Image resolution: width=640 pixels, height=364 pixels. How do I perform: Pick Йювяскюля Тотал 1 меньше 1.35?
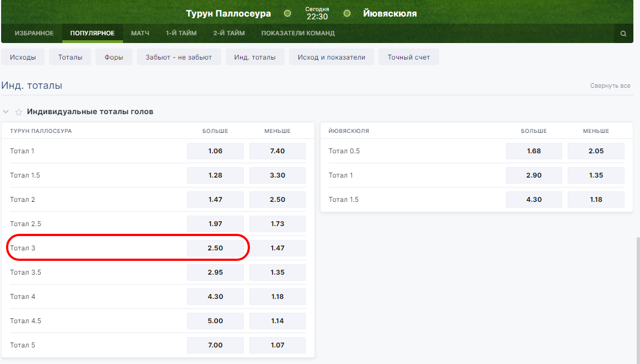click(x=596, y=175)
